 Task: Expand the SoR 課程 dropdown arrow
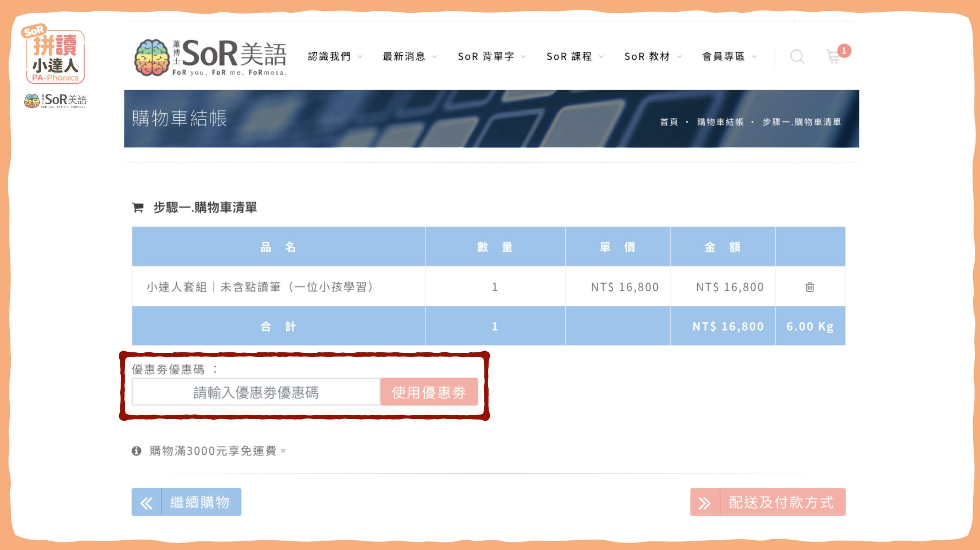(601, 57)
